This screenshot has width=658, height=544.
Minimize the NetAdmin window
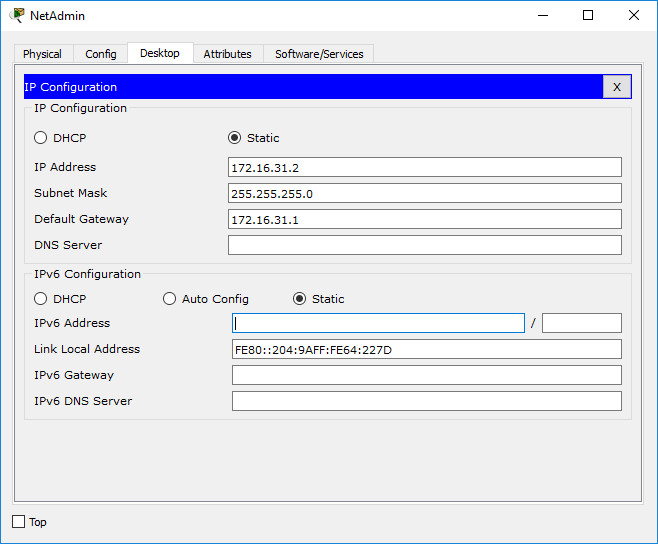tap(543, 16)
